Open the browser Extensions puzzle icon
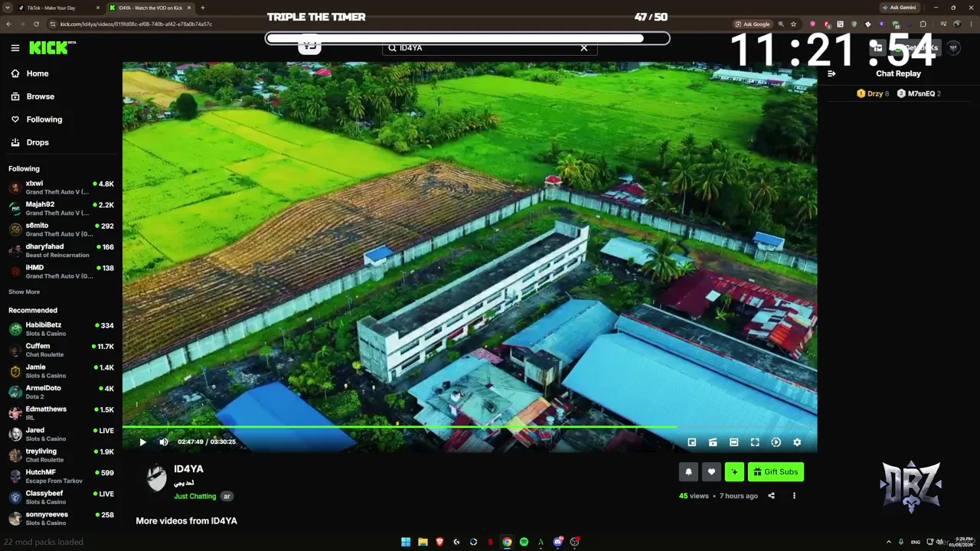The width and height of the screenshot is (980, 551). pyautogui.click(x=923, y=24)
